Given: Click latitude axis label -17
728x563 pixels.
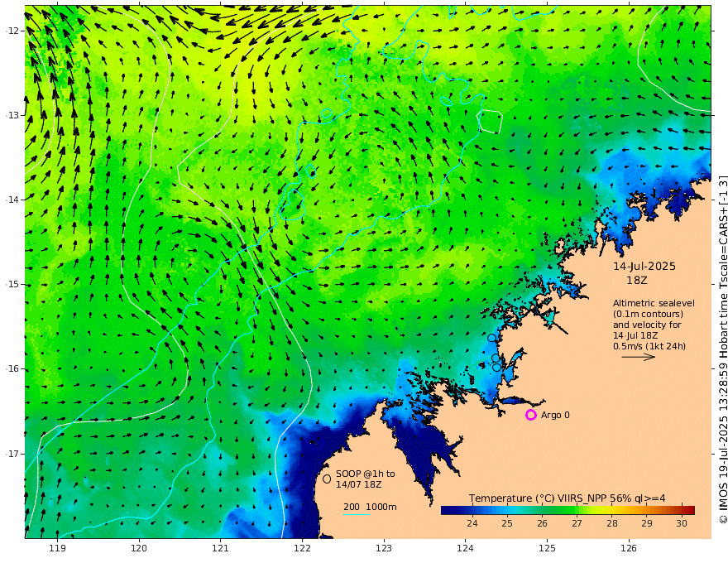Looking at the screenshot, I should pyautogui.click(x=12, y=454).
